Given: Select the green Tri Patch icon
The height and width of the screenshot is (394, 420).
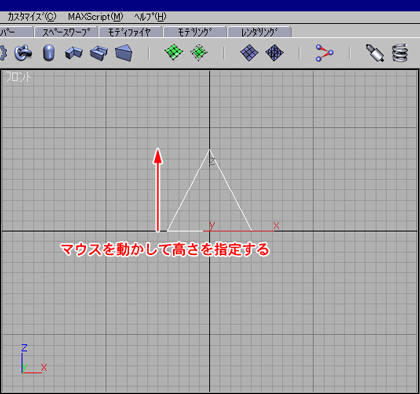Looking at the screenshot, I should [x=199, y=52].
